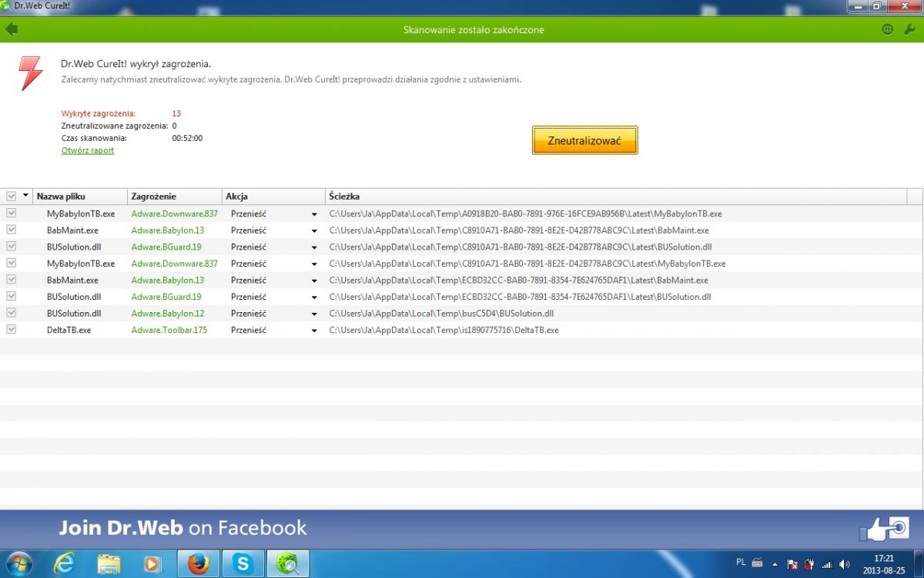Click the Join Dr.Web on Facebook banner text
This screenshot has height=578, width=924.
[x=183, y=528]
